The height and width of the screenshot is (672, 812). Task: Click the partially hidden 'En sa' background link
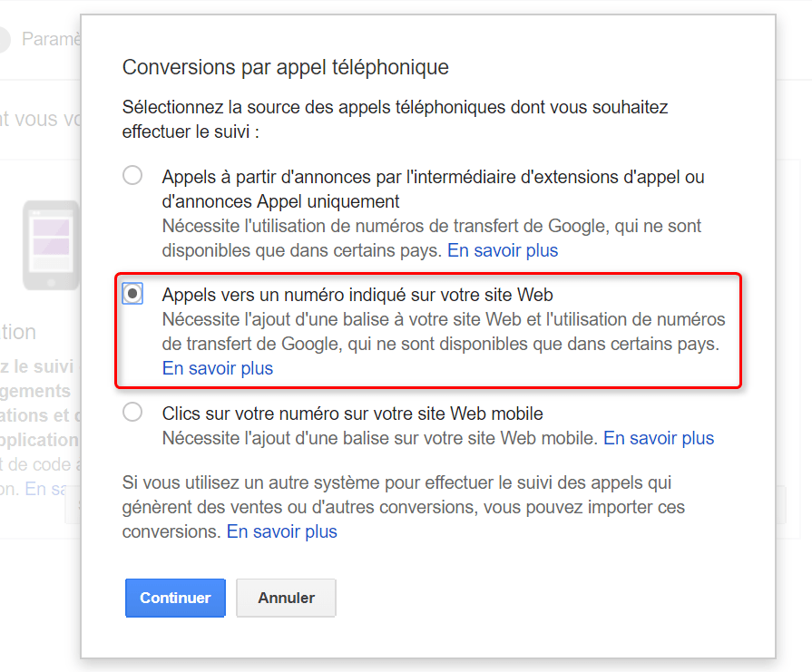pos(45,489)
